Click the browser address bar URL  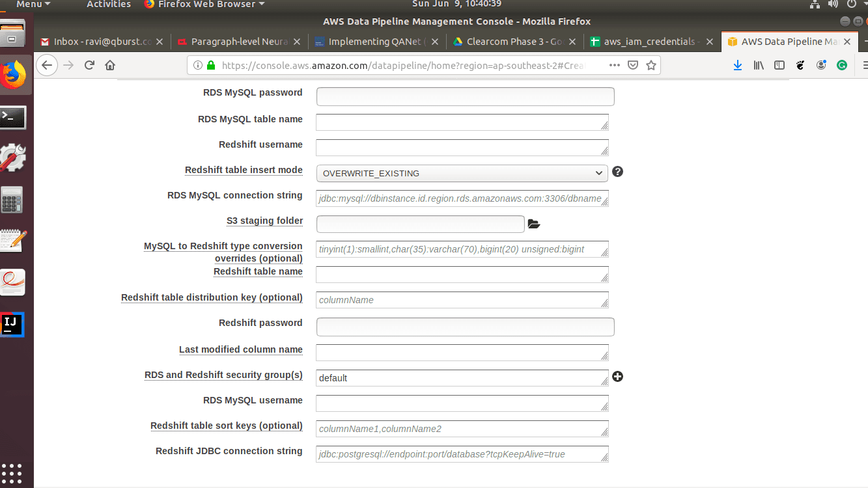pos(403,65)
